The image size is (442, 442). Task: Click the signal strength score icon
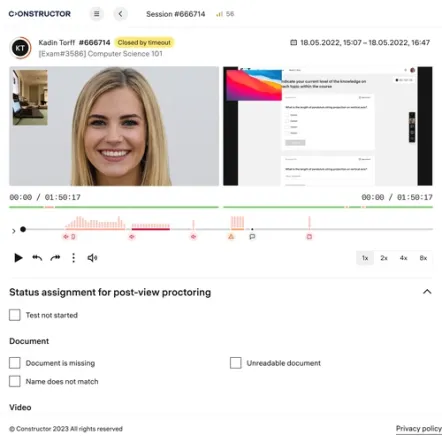click(x=219, y=14)
